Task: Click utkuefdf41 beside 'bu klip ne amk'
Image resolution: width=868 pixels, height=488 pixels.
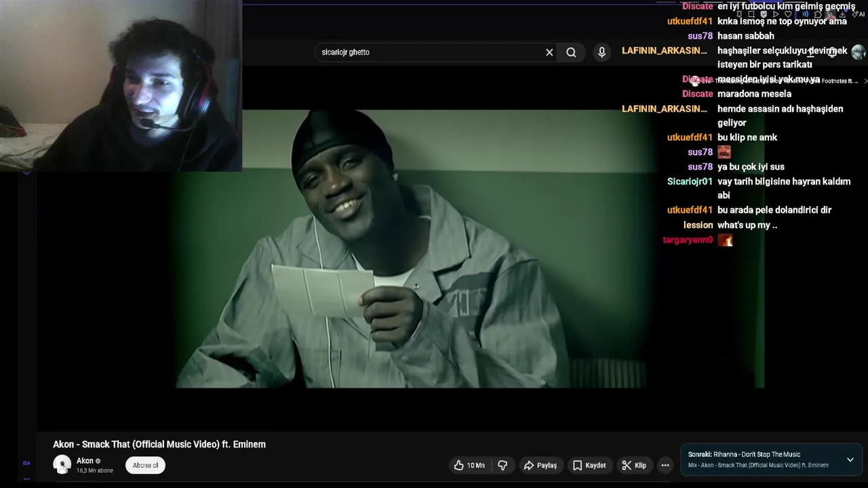Action: (x=690, y=137)
